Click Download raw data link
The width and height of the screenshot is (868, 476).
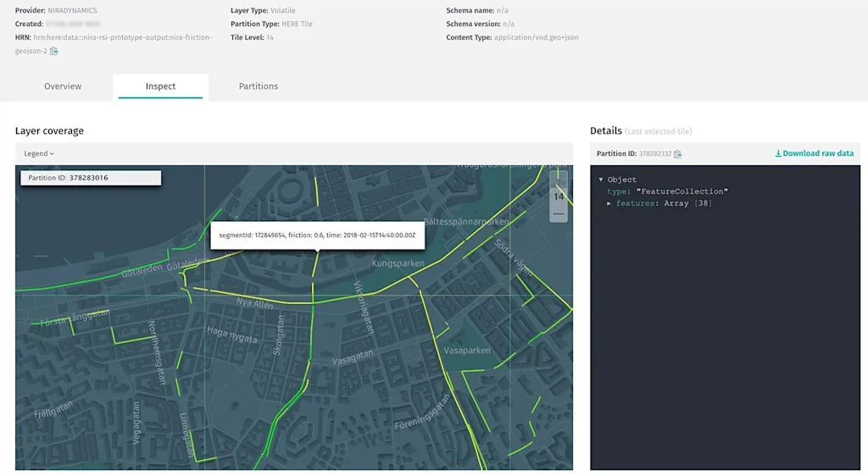point(815,153)
